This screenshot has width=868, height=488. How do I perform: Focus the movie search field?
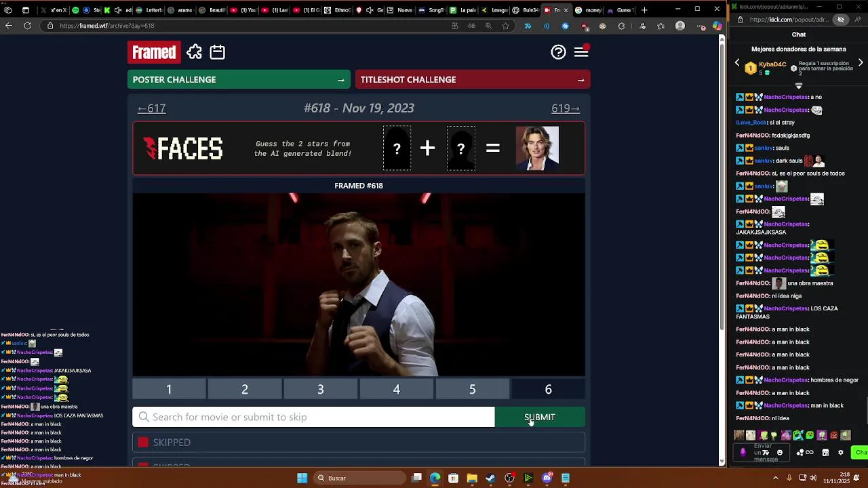click(313, 417)
